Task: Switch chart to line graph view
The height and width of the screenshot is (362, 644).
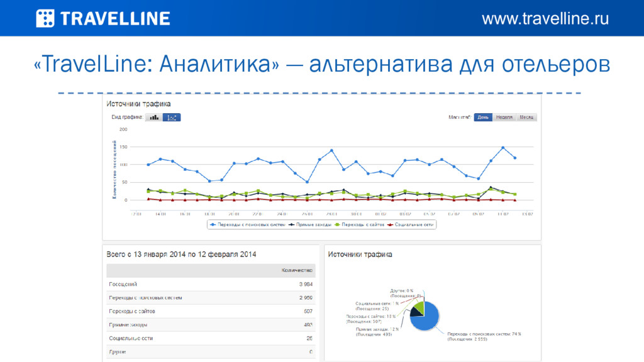Action: (172, 118)
